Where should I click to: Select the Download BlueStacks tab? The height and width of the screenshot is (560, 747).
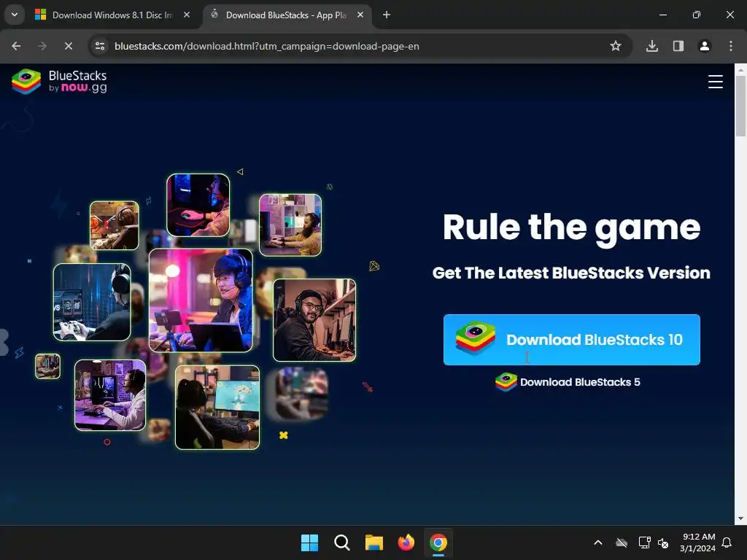coord(286,15)
